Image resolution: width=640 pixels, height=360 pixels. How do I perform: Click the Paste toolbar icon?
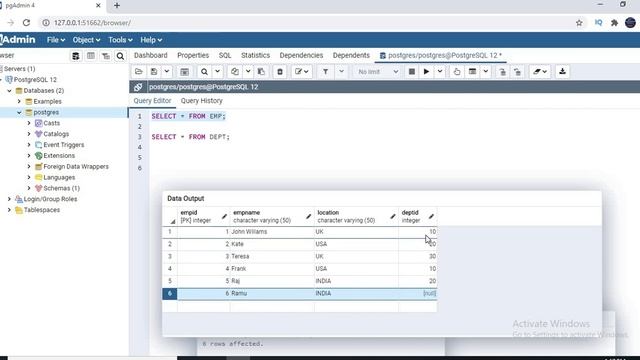coord(261,72)
